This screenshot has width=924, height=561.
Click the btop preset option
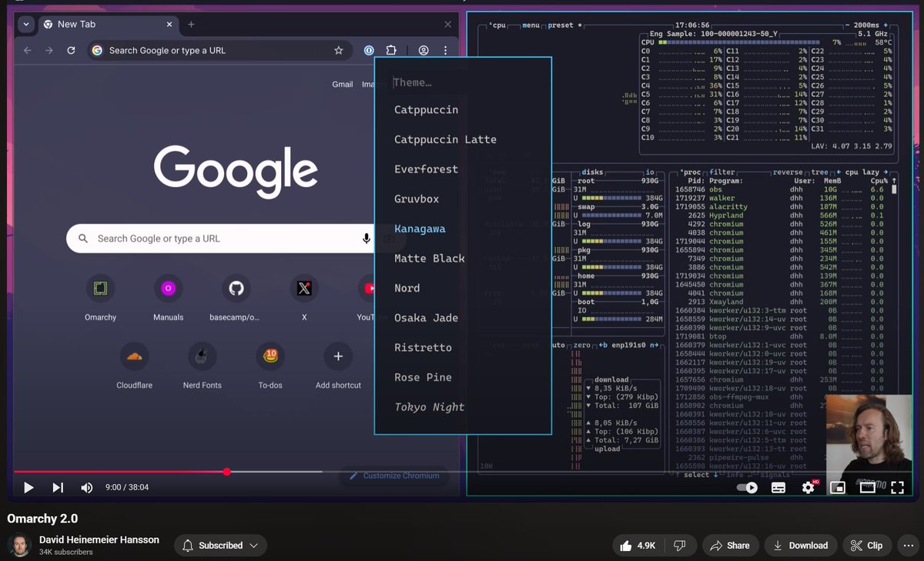coord(562,25)
